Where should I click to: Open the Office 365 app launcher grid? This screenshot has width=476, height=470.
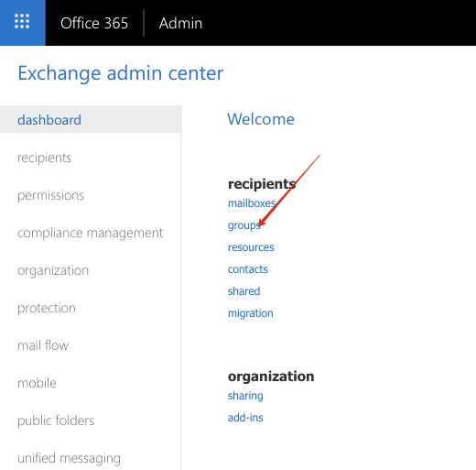[x=22, y=23]
